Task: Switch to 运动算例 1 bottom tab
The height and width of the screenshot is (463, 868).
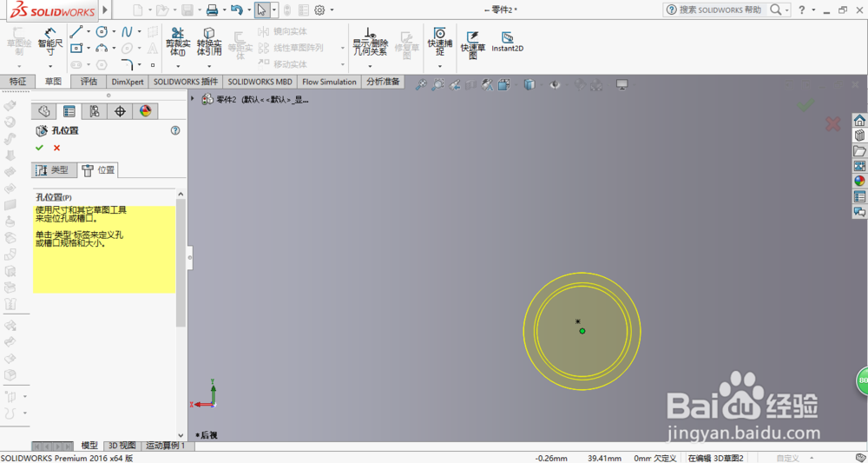Action: [165, 446]
